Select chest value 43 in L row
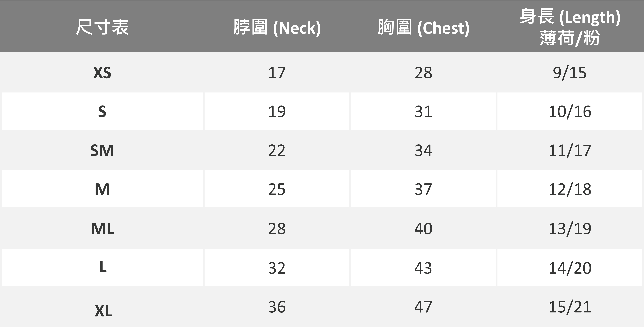Screen dimensions: 644x332 click(x=423, y=268)
